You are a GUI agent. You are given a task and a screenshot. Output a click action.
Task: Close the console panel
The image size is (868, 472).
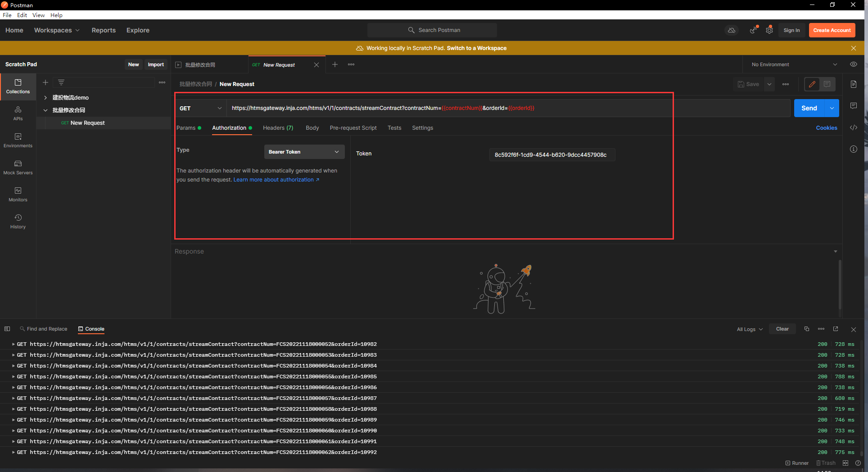(x=854, y=329)
